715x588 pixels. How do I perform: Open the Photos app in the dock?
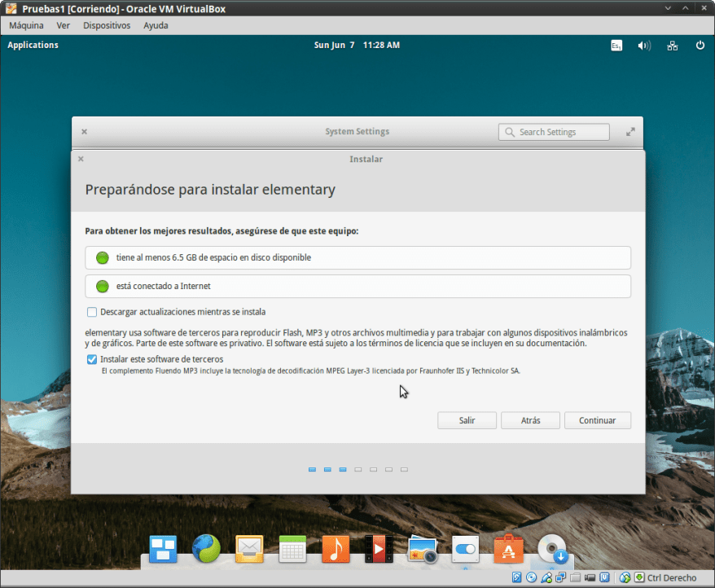point(423,549)
